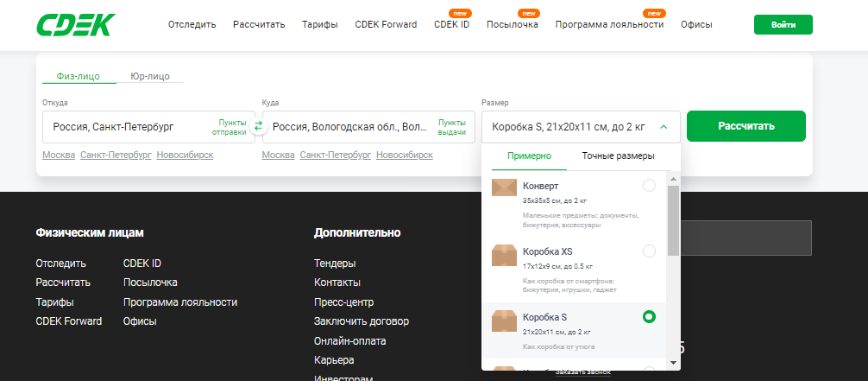Open Пункты выдачи link
868x381 pixels.
click(x=452, y=127)
